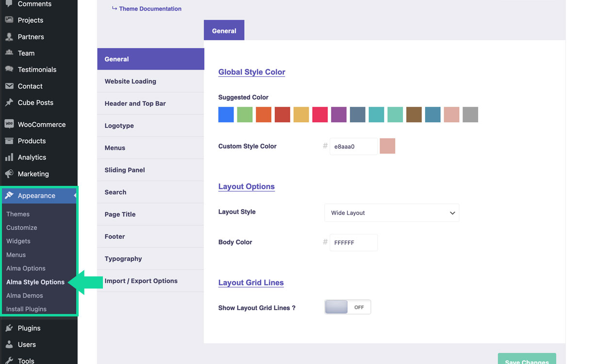Click the Analytics bar chart icon
The width and height of the screenshot is (614, 364).
tap(9, 157)
